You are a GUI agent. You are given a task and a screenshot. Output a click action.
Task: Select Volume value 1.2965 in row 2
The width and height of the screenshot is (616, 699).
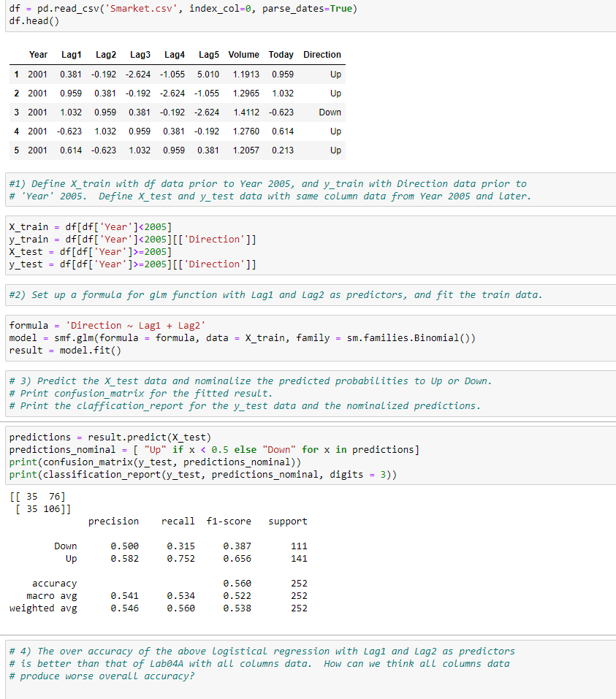pos(246,93)
